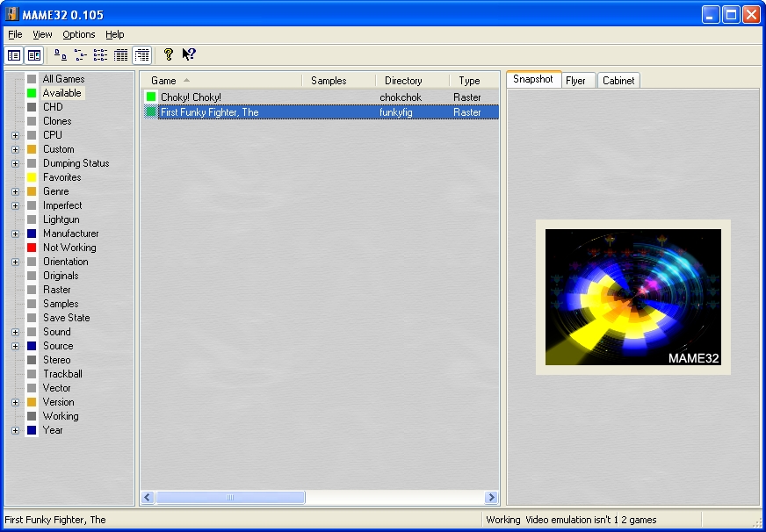
Task: Select the Stereo folder
Action: (57, 360)
